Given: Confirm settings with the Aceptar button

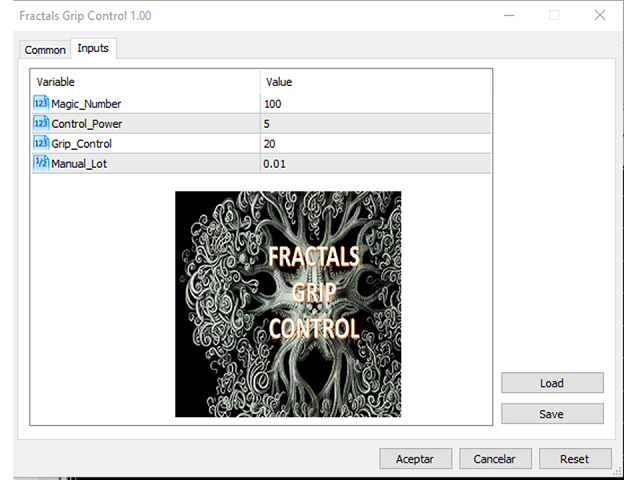Looking at the screenshot, I should pos(415,459).
